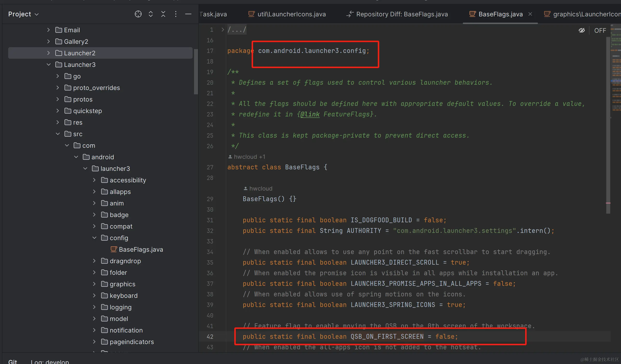Click the OFF highlighting indicator
This screenshot has width=621, height=364.
point(600,31)
